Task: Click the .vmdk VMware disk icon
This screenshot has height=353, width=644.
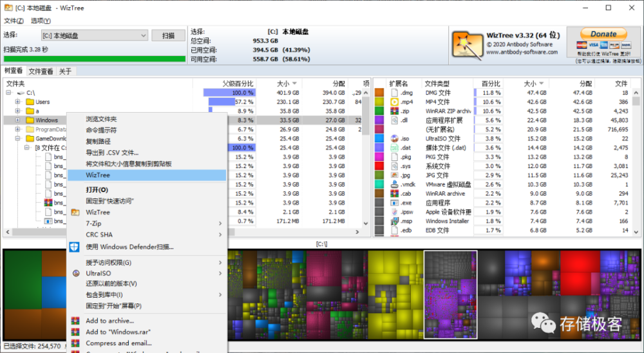Action: (395, 184)
